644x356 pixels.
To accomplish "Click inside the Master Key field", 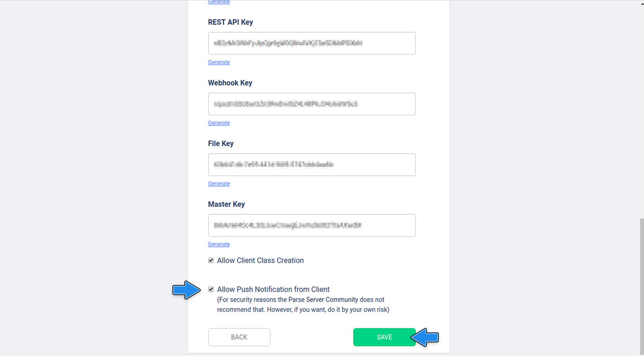I will pos(312,225).
